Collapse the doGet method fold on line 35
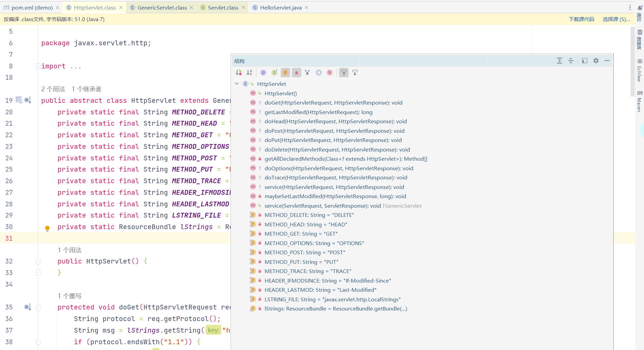Screen dimensions: 644x350 click(38, 307)
